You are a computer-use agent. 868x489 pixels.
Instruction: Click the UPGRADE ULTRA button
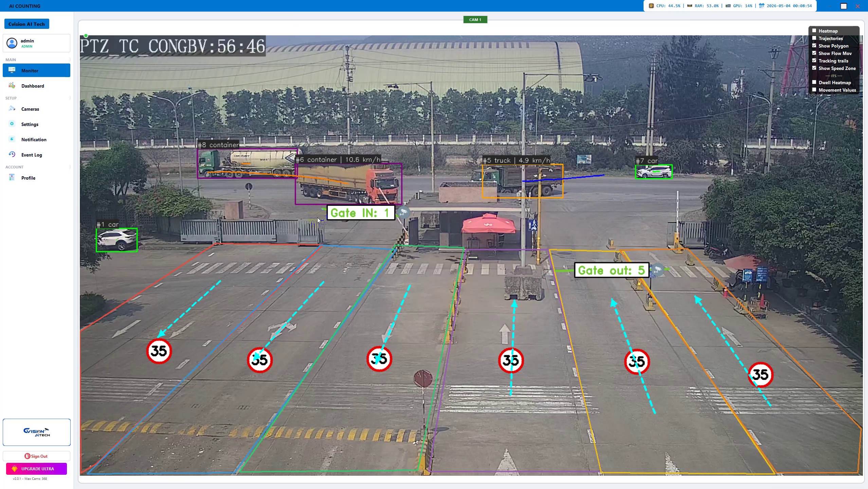pos(36,469)
